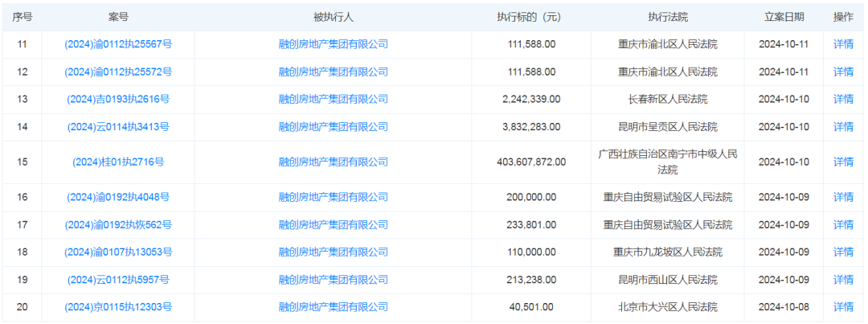
Task: Open case link (2024)渝0112执25567号
Action: point(118,44)
